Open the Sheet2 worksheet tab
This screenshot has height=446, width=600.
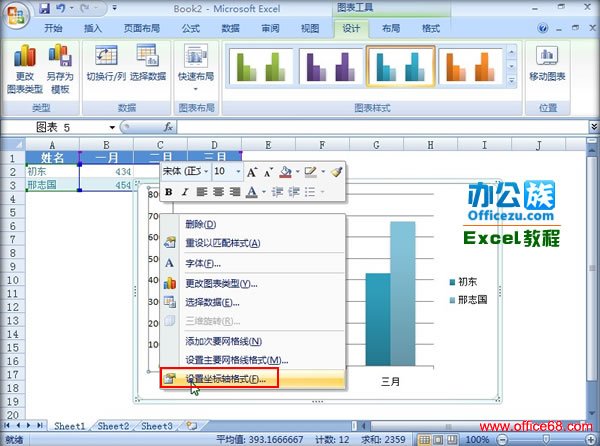click(x=113, y=426)
